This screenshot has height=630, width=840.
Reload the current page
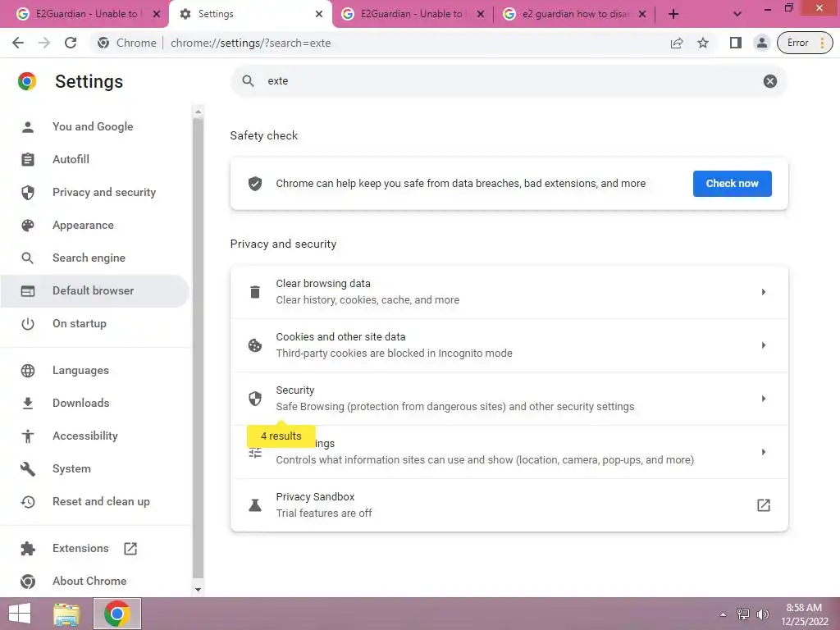(71, 43)
